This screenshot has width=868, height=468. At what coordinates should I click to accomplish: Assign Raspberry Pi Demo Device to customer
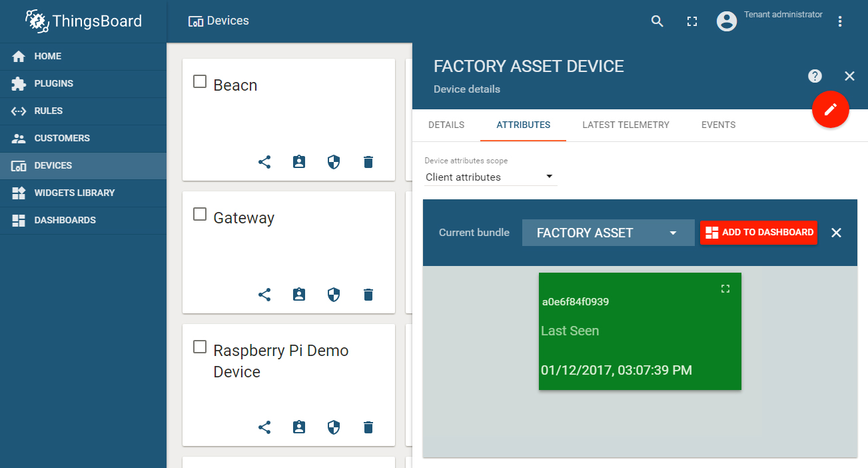coord(299,427)
